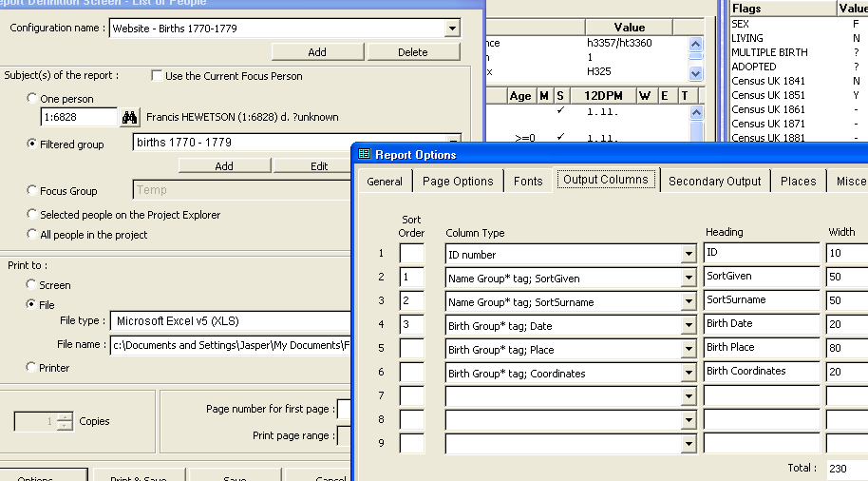Click the Total width value 230
Viewport: 868px width, 481px height.
(x=847, y=469)
